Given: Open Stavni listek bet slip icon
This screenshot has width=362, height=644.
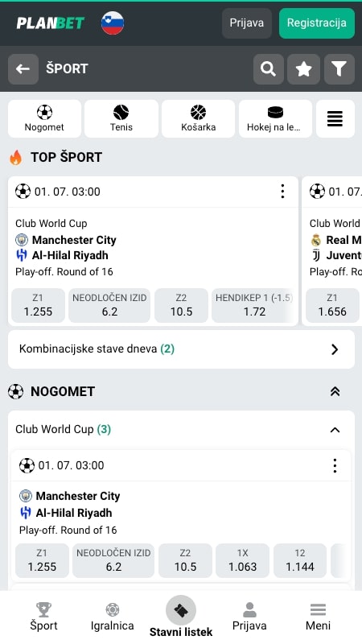Looking at the screenshot, I should click(x=181, y=611).
